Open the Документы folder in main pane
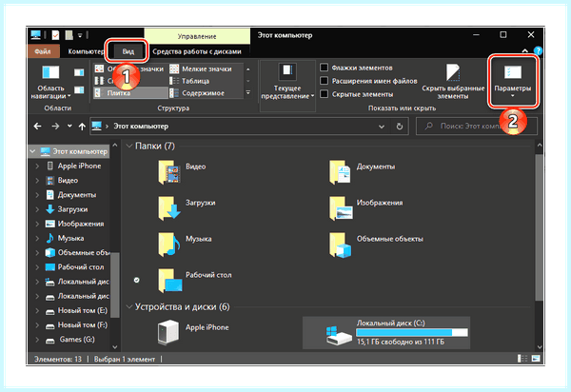 click(x=362, y=171)
